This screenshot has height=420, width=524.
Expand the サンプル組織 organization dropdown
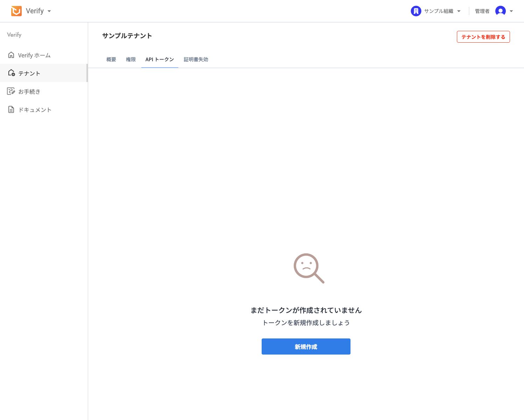click(459, 11)
